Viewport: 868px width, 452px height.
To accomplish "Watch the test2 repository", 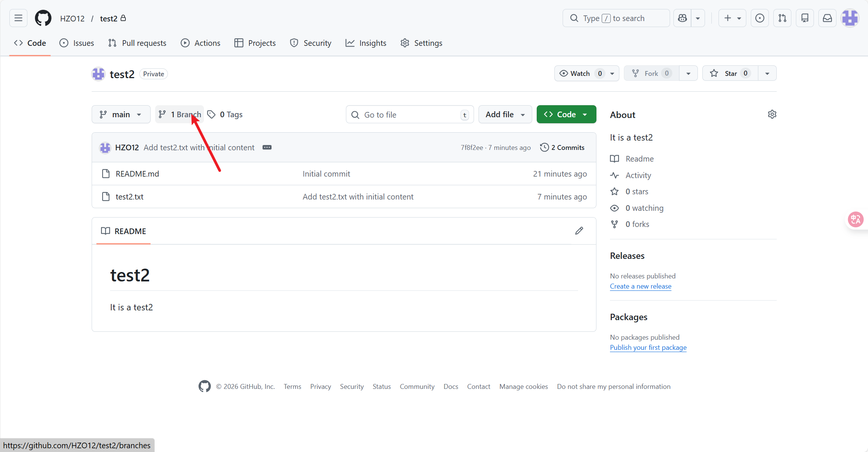I will pyautogui.click(x=580, y=73).
